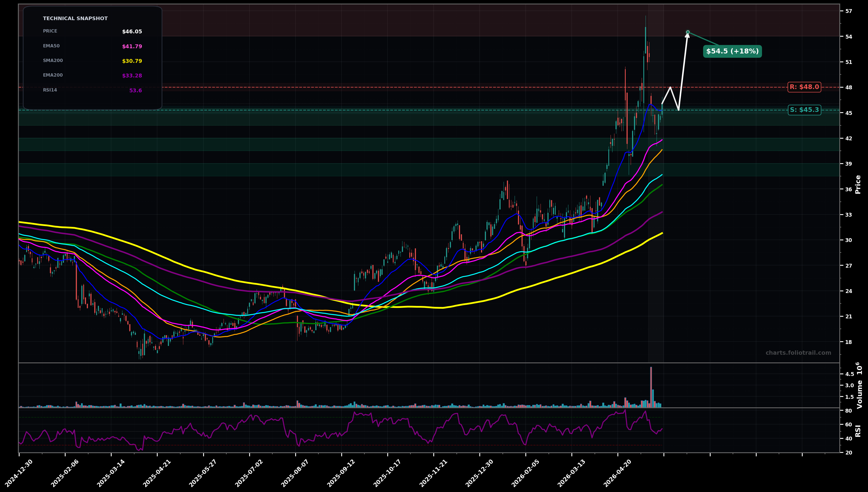Click the target point marker at $54.5
The width and height of the screenshot is (868, 492).
(x=687, y=32)
